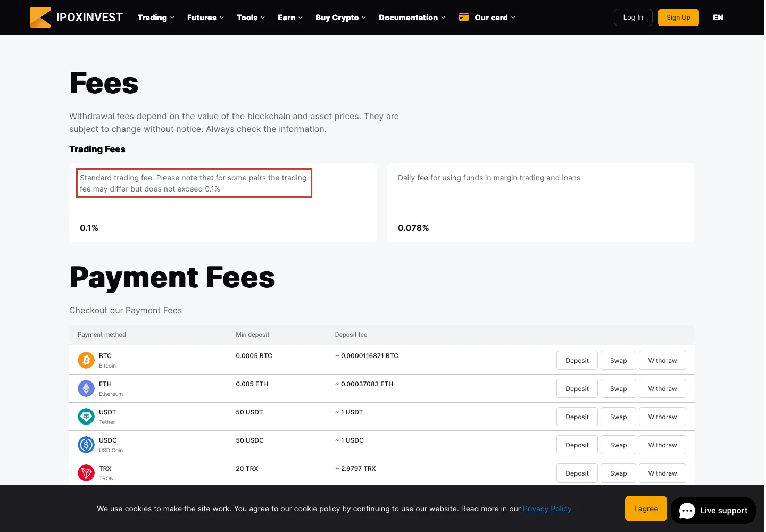The height and width of the screenshot is (532, 766).
Task: Click Swap in the ETH row
Action: pos(618,388)
